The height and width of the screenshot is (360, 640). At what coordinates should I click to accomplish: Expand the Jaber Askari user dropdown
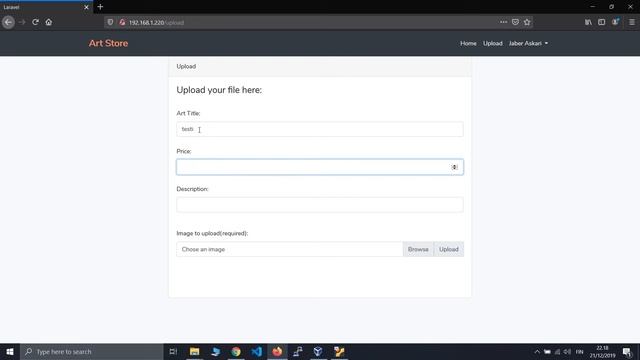pyautogui.click(x=528, y=43)
